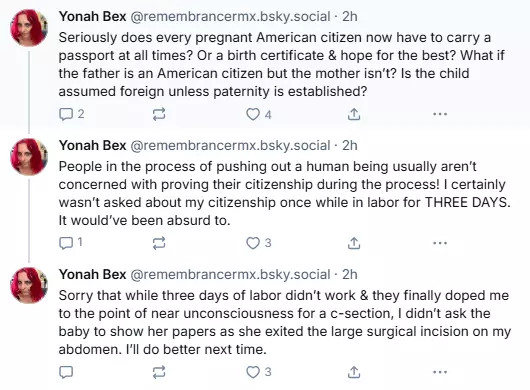Repost the third post about c-section

point(159,372)
